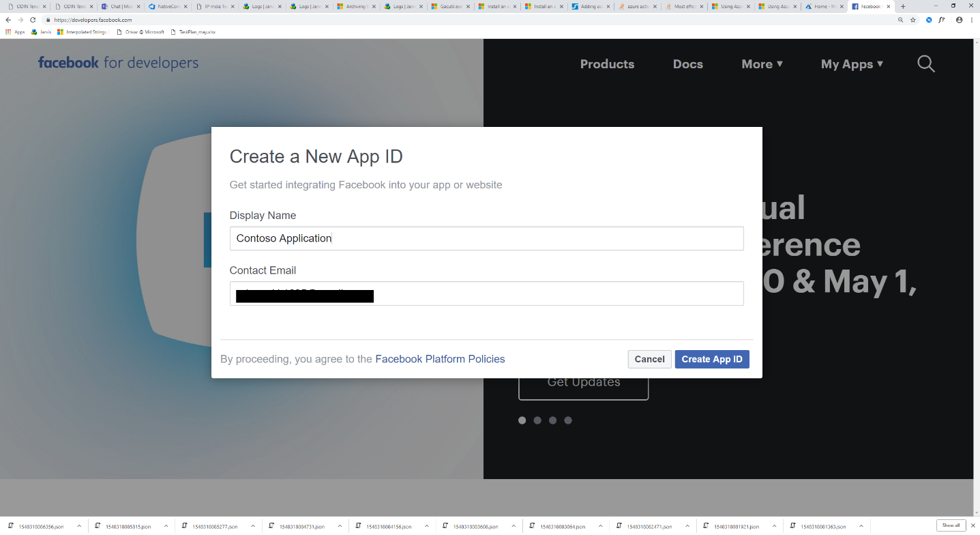The width and height of the screenshot is (980, 535).
Task: Click inside the Display Name field
Action: pyautogui.click(x=486, y=238)
